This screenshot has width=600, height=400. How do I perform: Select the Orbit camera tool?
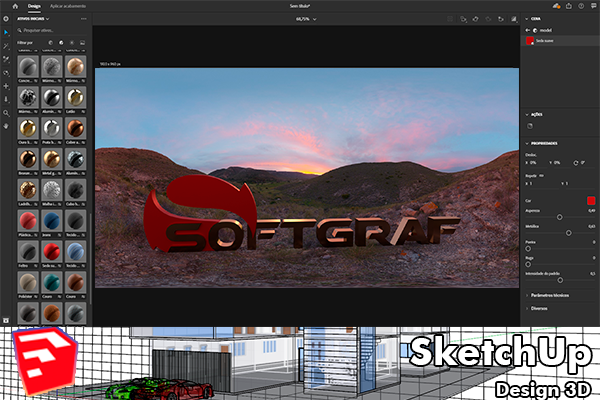point(6,73)
